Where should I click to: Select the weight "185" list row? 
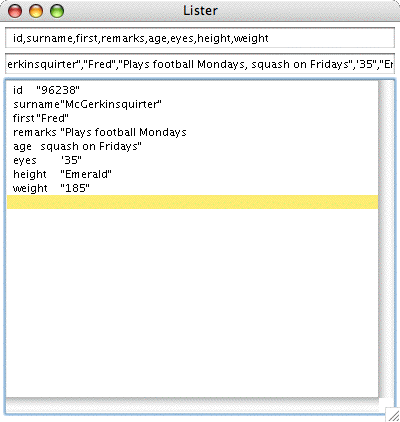coord(192,188)
